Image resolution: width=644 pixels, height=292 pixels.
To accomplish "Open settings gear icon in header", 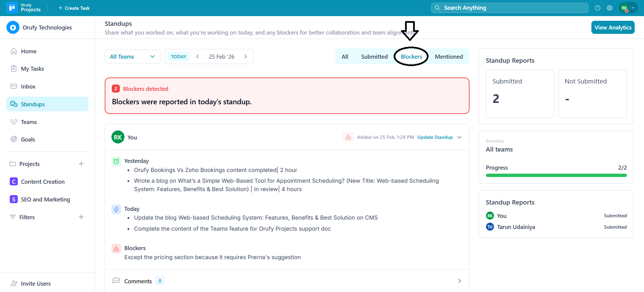I will tap(610, 8).
